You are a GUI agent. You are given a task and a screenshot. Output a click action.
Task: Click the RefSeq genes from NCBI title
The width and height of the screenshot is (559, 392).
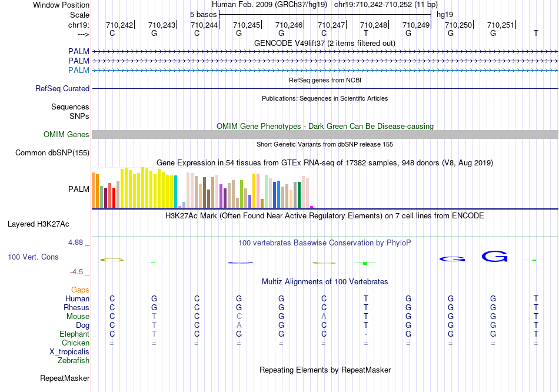pos(325,80)
